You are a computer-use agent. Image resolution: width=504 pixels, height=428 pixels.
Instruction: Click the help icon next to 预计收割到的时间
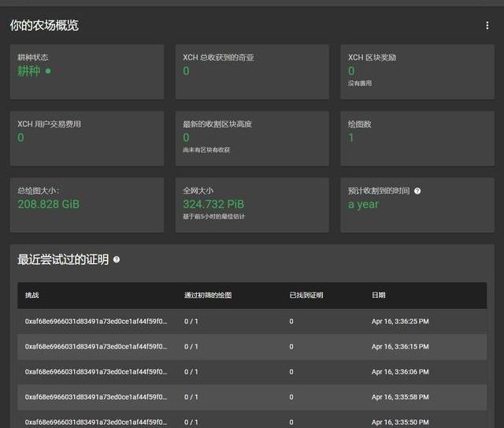click(x=417, y=191)
